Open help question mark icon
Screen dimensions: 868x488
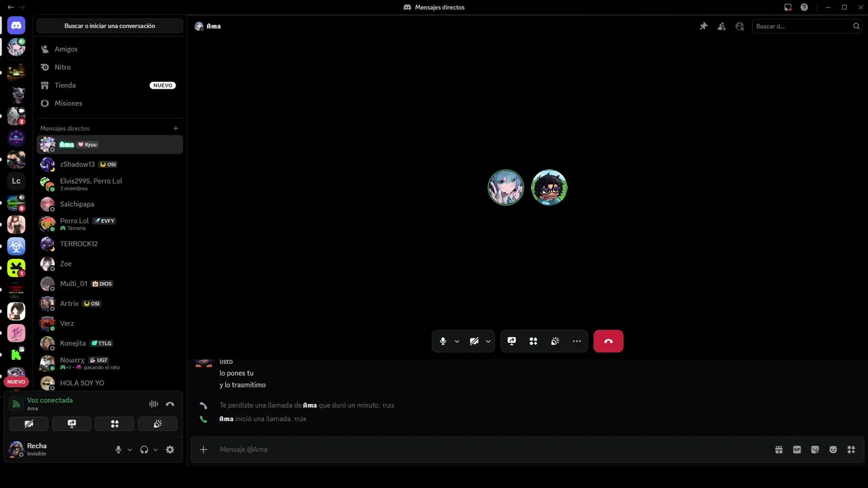point(804,7)
